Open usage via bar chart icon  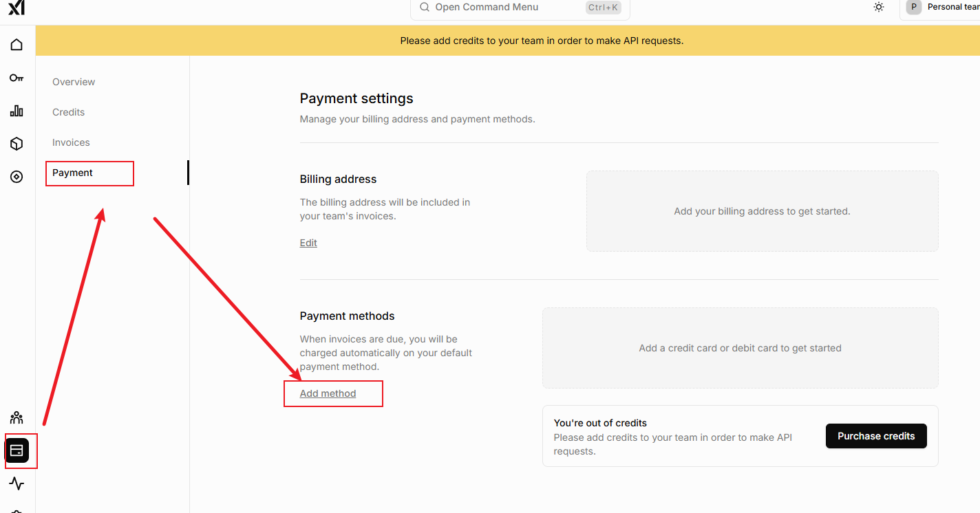pos(17,111)
